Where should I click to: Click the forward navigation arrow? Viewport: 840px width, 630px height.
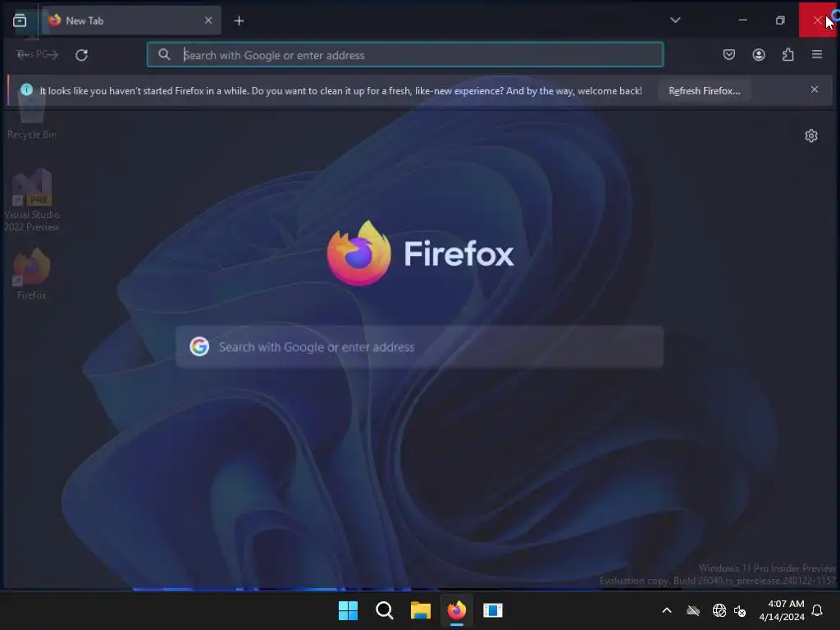51,55
